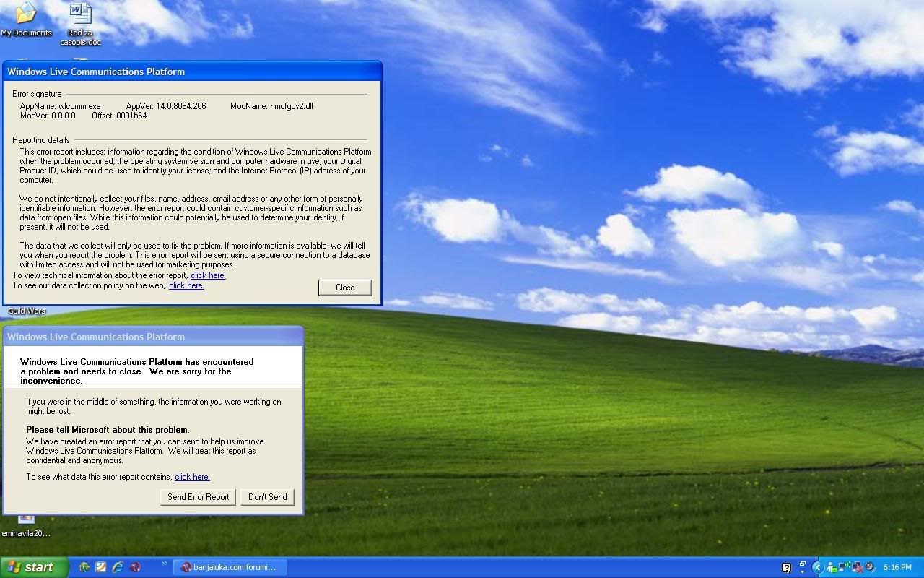Click the language bar help question-mark icon
This screenshot has height=578, width=924.
[786, 568]
